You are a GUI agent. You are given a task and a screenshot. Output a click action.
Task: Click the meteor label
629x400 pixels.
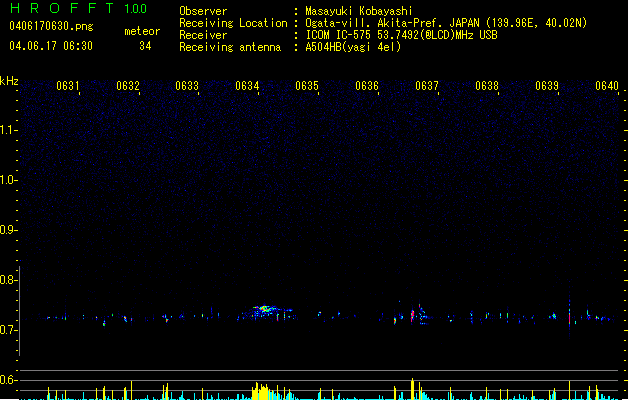click(142, 31)
